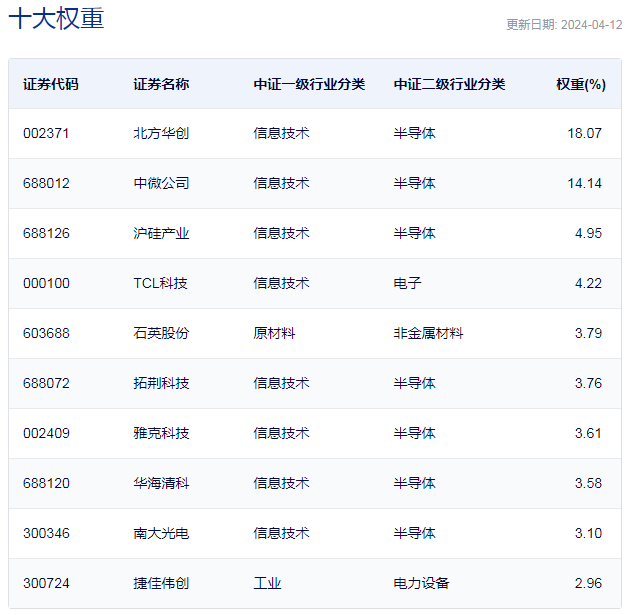This screenshot has height=615, width=630.
Task: Click the 原材料 industry cell
Action: click(274, 333)
